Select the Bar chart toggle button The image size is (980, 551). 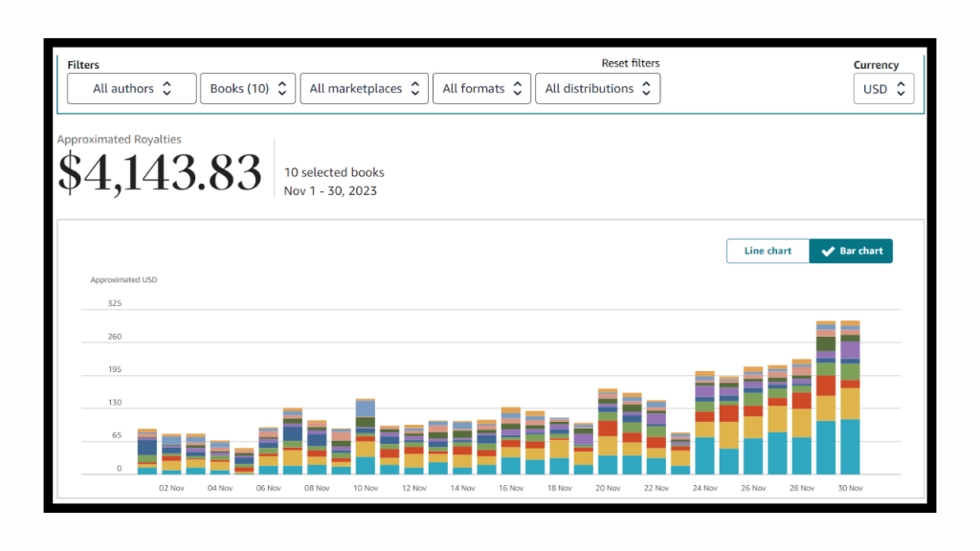[x=851, y=252]
